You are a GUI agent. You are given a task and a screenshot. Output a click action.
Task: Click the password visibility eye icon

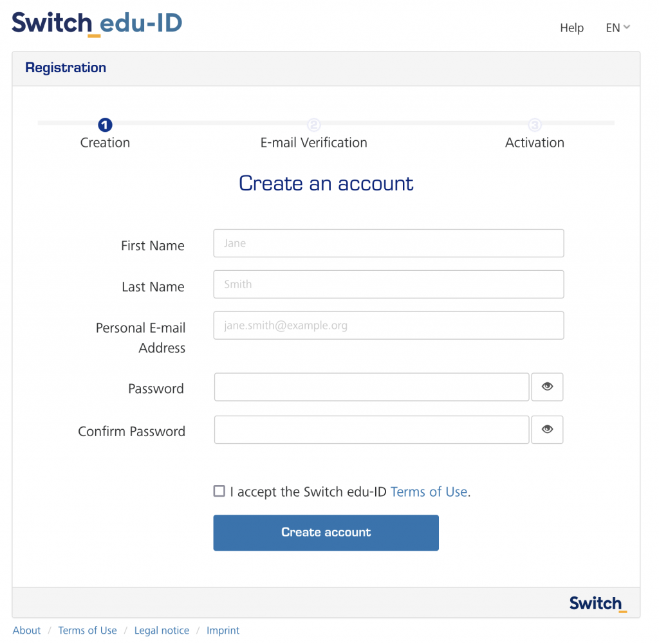(547, 387)
